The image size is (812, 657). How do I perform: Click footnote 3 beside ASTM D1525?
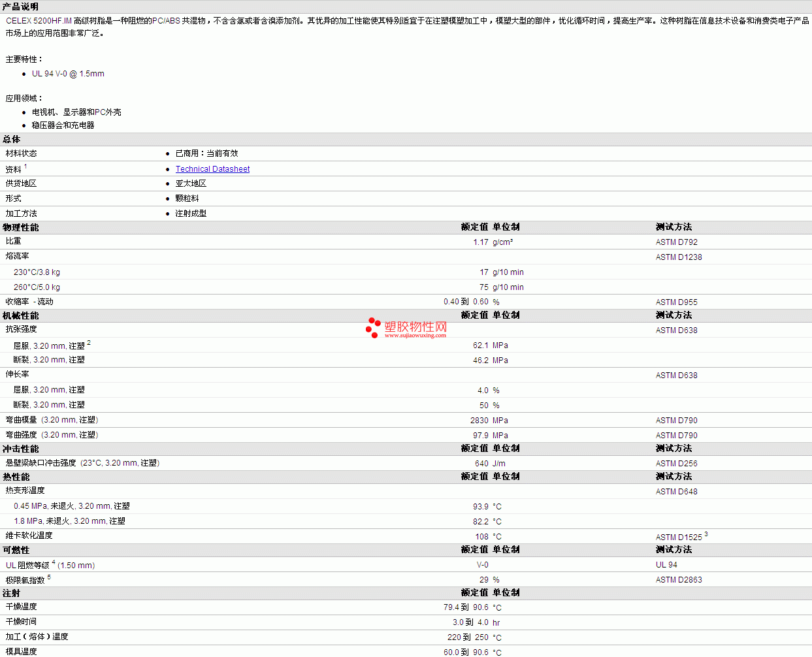(x=706, y=534)
